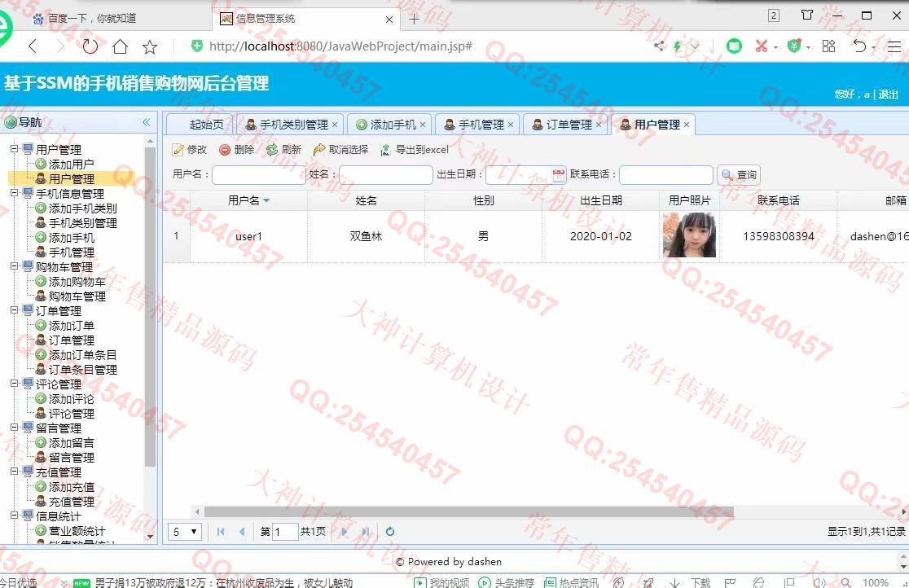The height and width of the screenshot is (588, 909).
Task: Open the browser grid apps icon
Action: pos(829,46)
